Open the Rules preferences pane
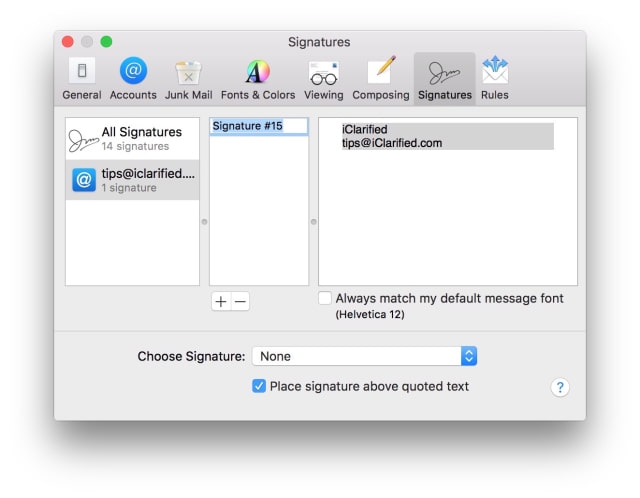640x498 pixels. pyautogui.click(x=495, y=79)
